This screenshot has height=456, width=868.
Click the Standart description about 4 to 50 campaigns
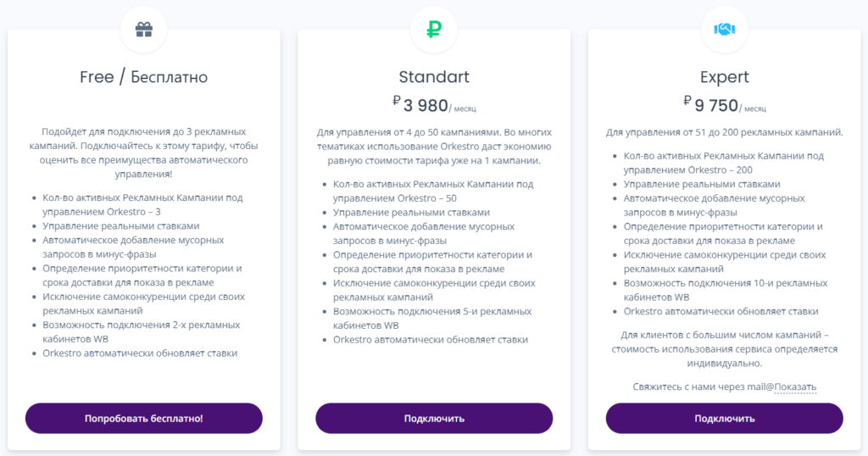click(x=434, y=146)
